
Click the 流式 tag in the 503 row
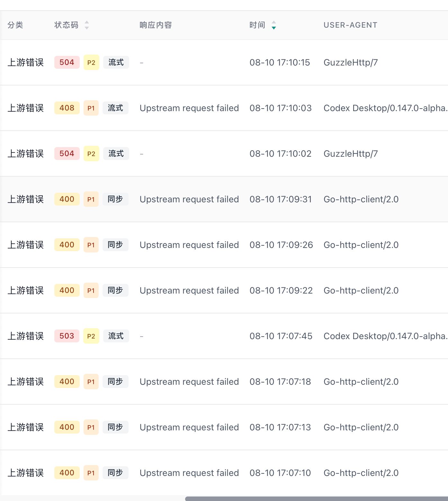pyautogui.click(x=116, y=336)
